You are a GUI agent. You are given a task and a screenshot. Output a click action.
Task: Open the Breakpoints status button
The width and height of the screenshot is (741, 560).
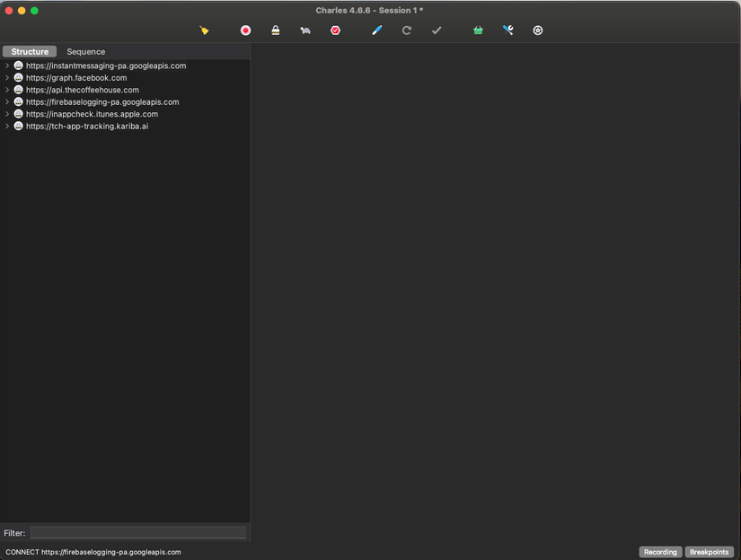click(x=709, y=552)
